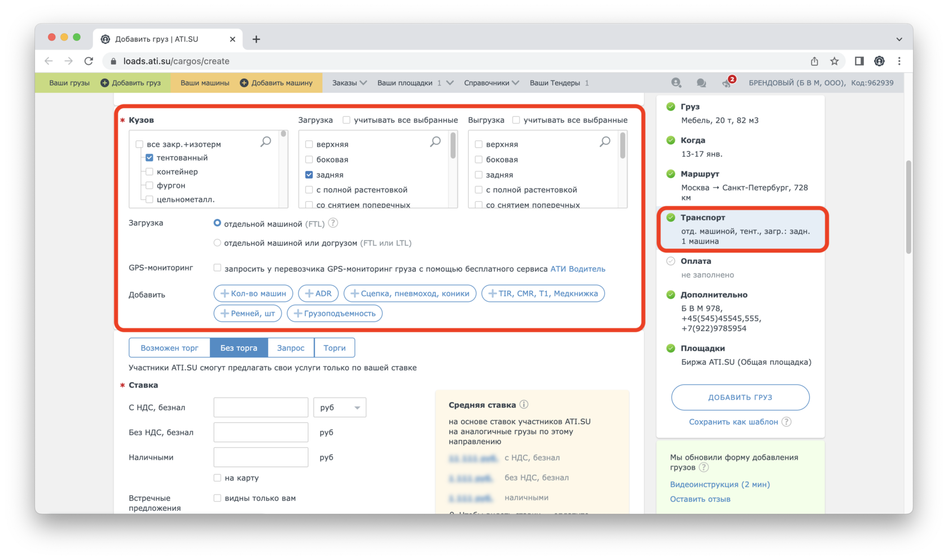This screenshot has height=560, width=948.
Task: Select the Без торга tab
Action: [x=239, y=348]
